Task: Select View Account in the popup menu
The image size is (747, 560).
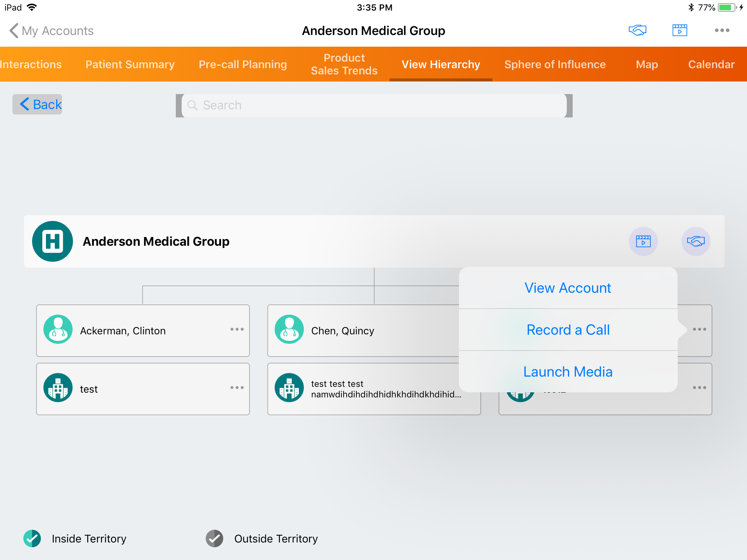Action: click(568, 288)
